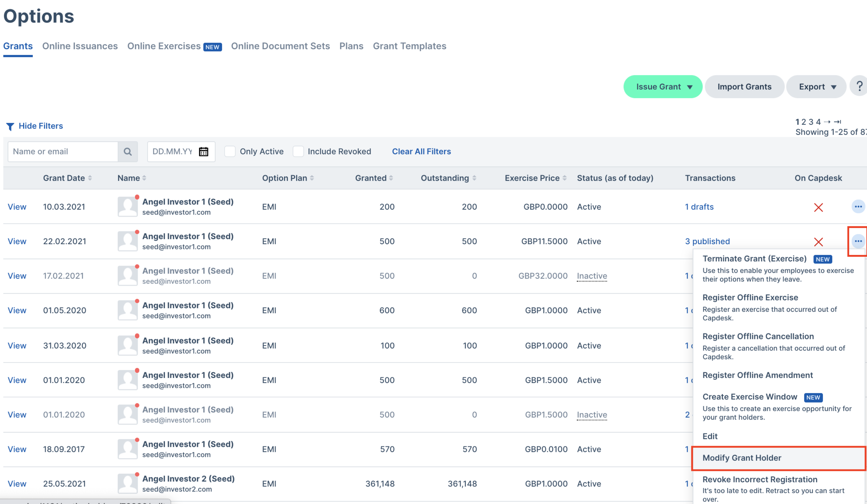Screen dimensions: 867x504
Task: View the grant dated 25.05.2021
Action: pos(17,484)
